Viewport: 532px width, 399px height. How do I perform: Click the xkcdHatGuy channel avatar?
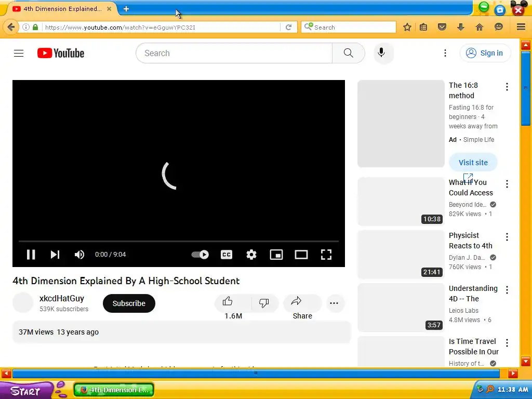pos(23,303)
